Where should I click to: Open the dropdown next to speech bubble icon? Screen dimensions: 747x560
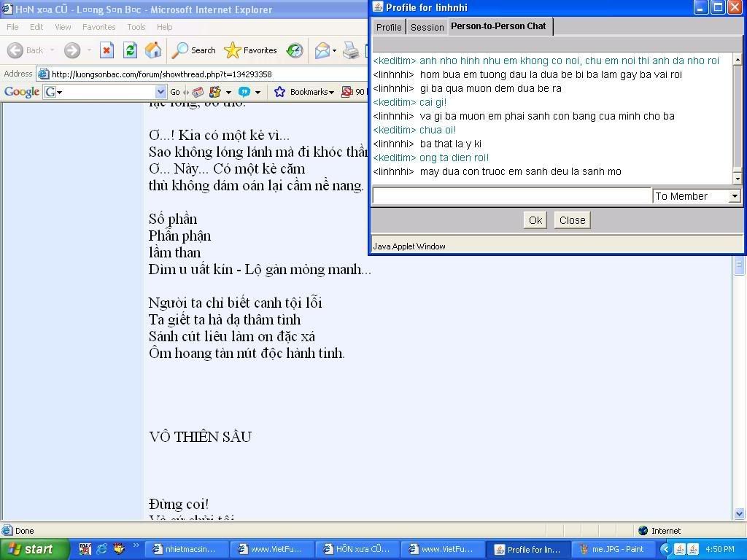click(258, 93)
